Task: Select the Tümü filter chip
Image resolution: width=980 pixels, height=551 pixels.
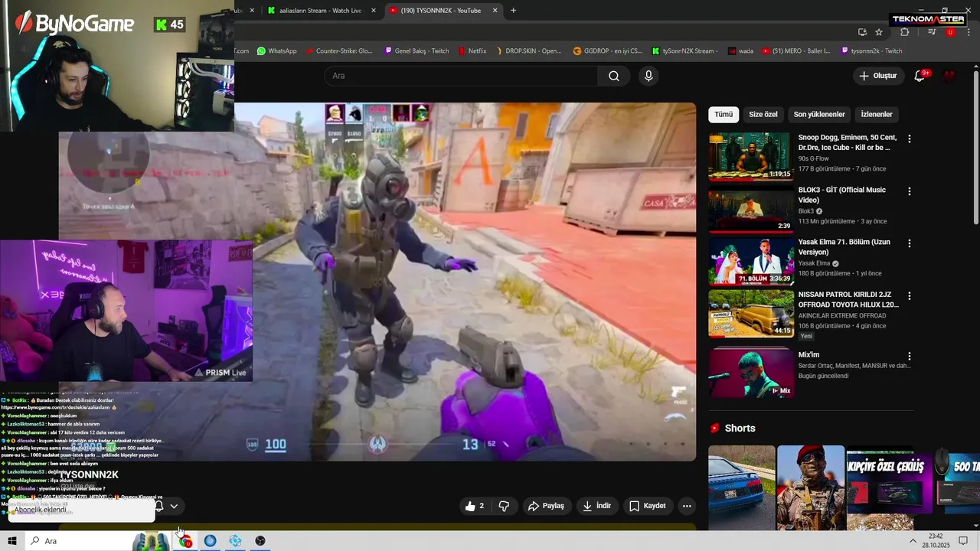Action: click(724, 114)
